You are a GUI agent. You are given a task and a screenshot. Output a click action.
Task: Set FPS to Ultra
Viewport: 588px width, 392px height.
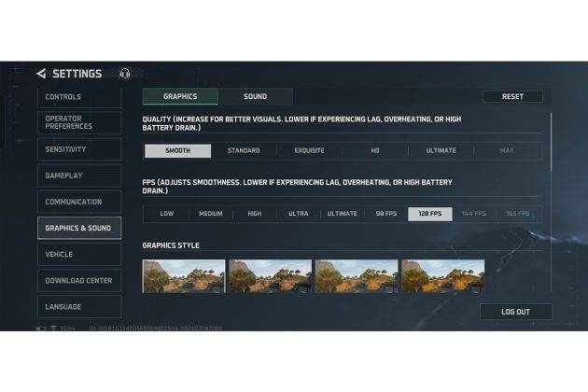[299, 214]
